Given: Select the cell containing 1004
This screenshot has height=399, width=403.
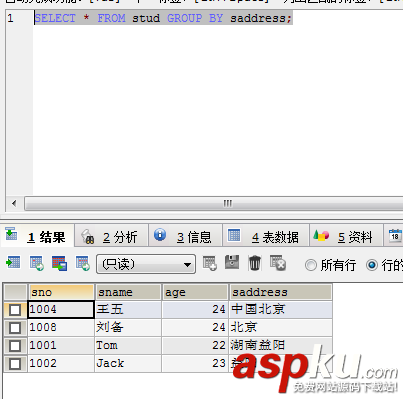Looking at the screenshot, I should [x=61, y=309].
